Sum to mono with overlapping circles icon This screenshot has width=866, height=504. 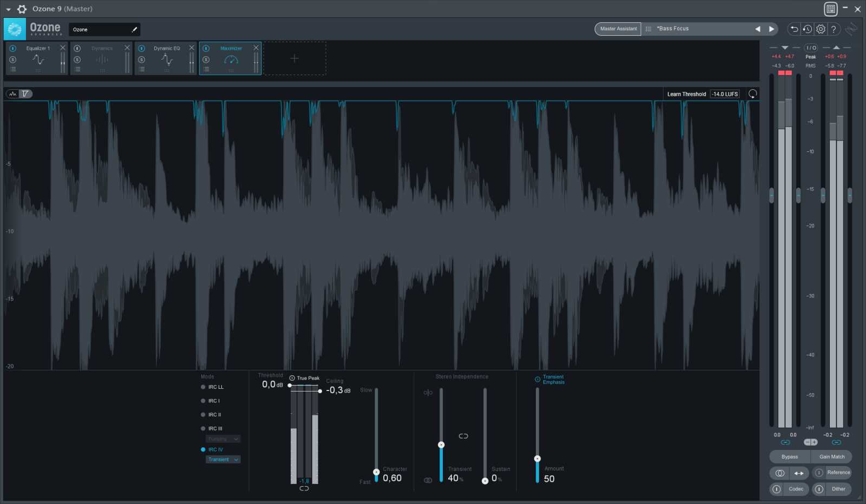click(779, 473)
